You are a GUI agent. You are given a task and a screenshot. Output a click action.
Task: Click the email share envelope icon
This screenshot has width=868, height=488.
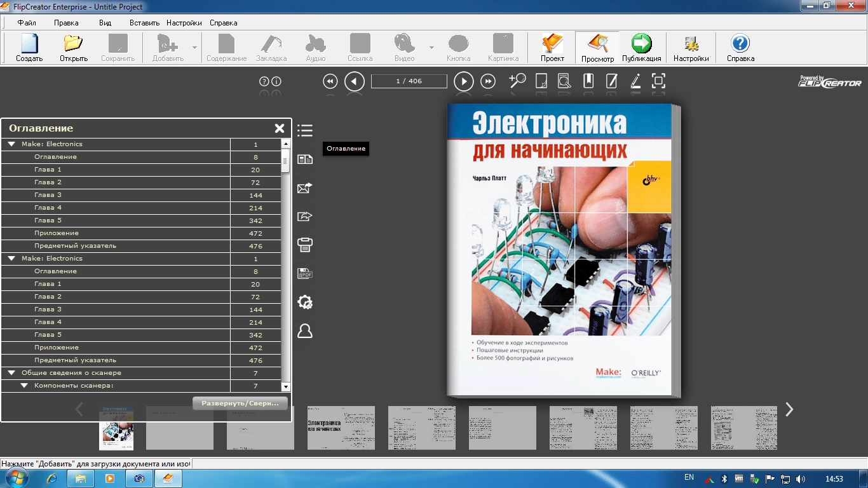tap(305, 188)
